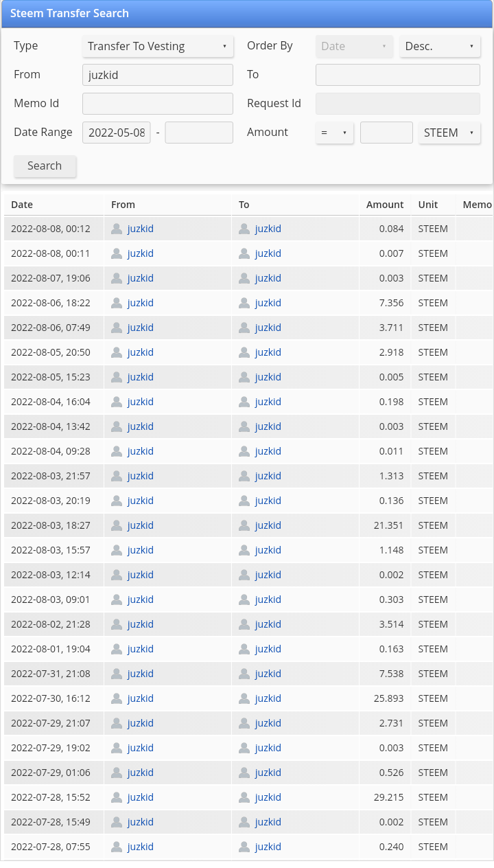Click the amount 0.240 cell
This screenshot has width=494, height=868.
point(385,847)
